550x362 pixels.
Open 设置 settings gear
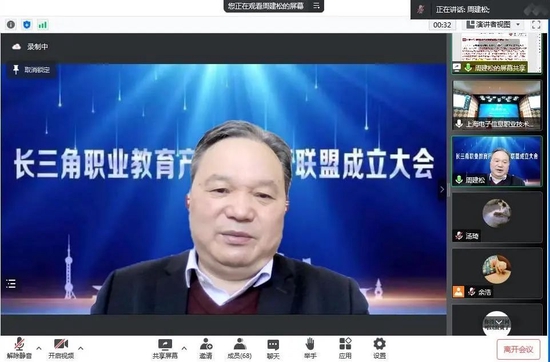coord(380,349)
